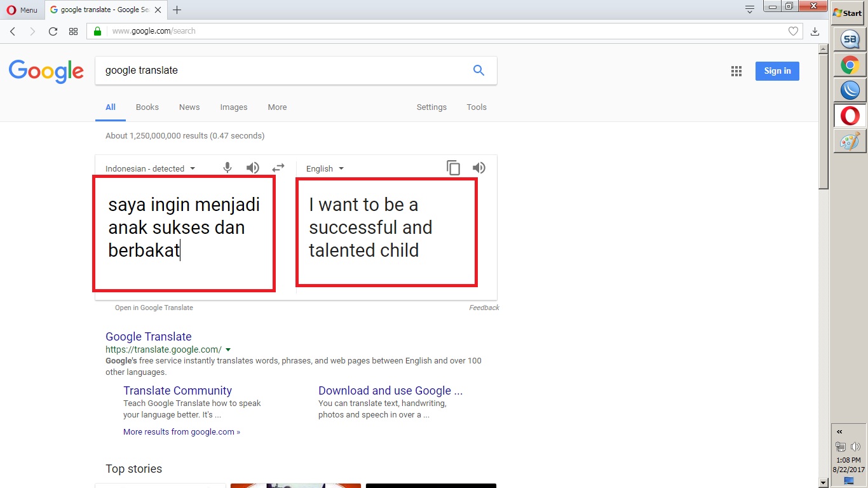Screen dimensions: 868x488
Task: Click More results from google.com
Action: pos(182,432)
